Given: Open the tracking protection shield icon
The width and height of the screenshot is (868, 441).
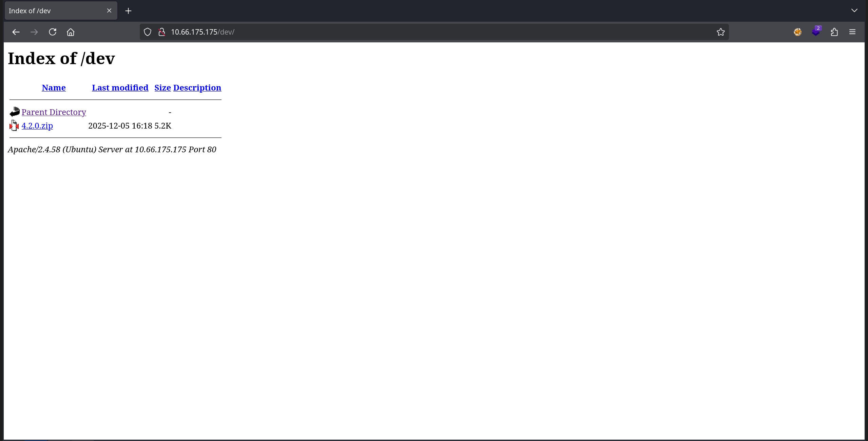Looking at the screenshot, I should [x=147, y=32].
